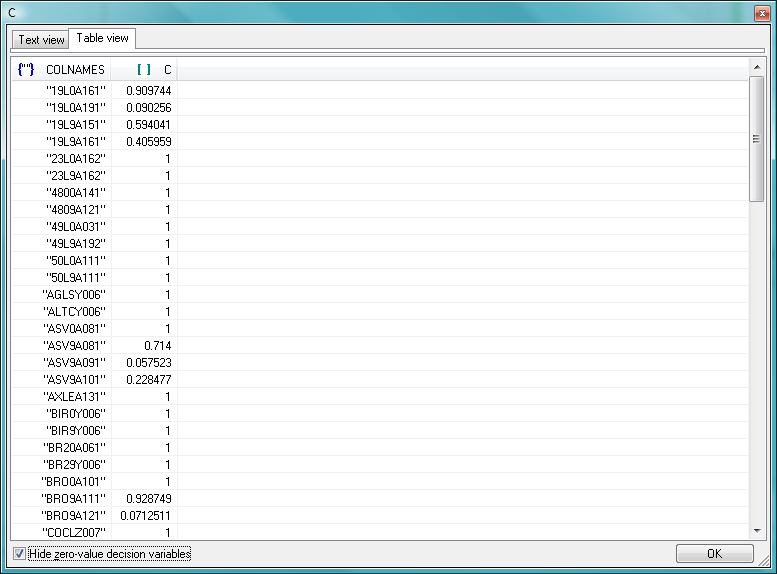The image size is (777, 574).
Task: Select the Table view tab
Action: [102, 38]
